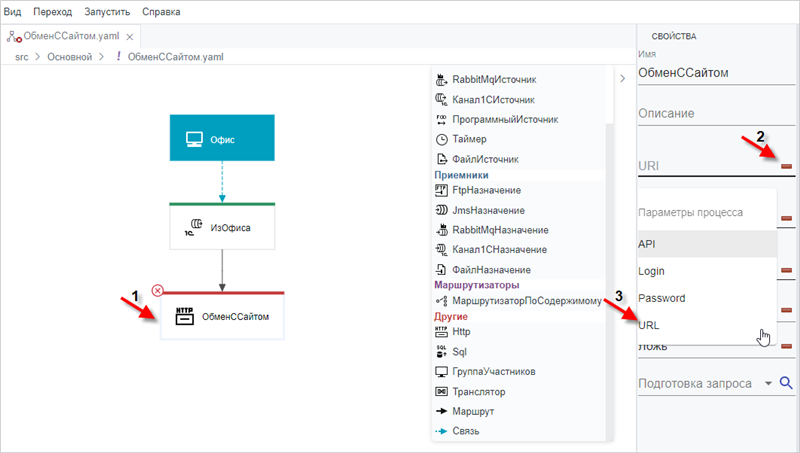Viewport: 800px width, 453px height.
Task: Choose Login from the parameters list
Action: coord(707,271)
